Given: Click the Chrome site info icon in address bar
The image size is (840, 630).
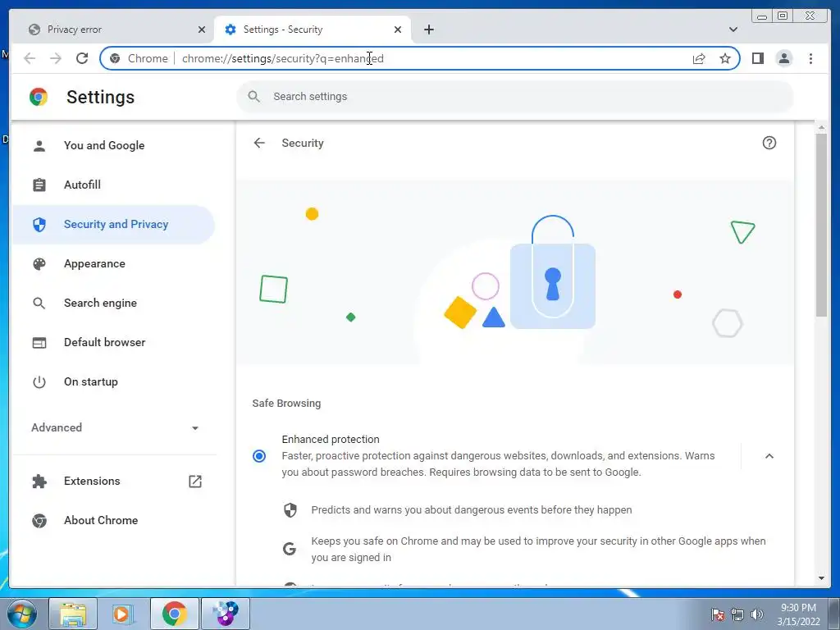Looking at the screenshot, I should click(115, 58).
